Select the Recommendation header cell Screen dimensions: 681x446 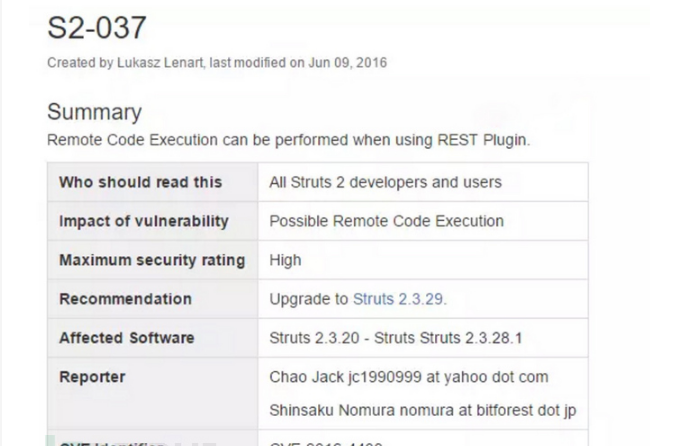[152, 299]
